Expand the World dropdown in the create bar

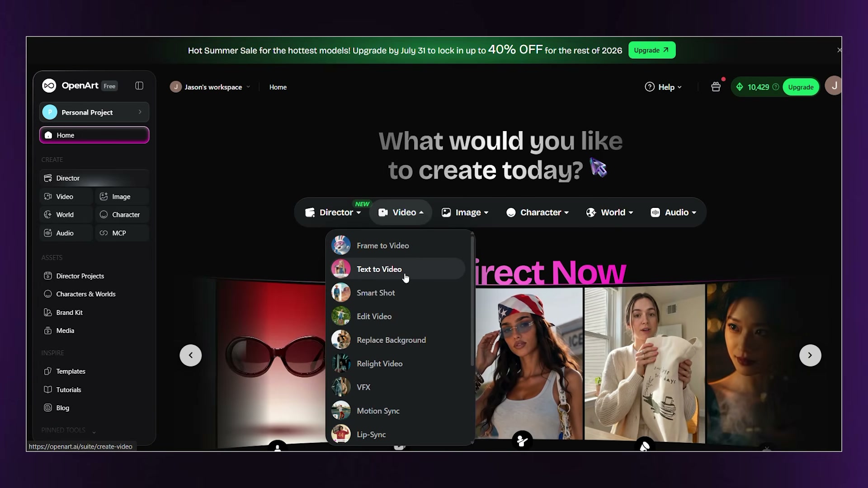pos(609,212)
